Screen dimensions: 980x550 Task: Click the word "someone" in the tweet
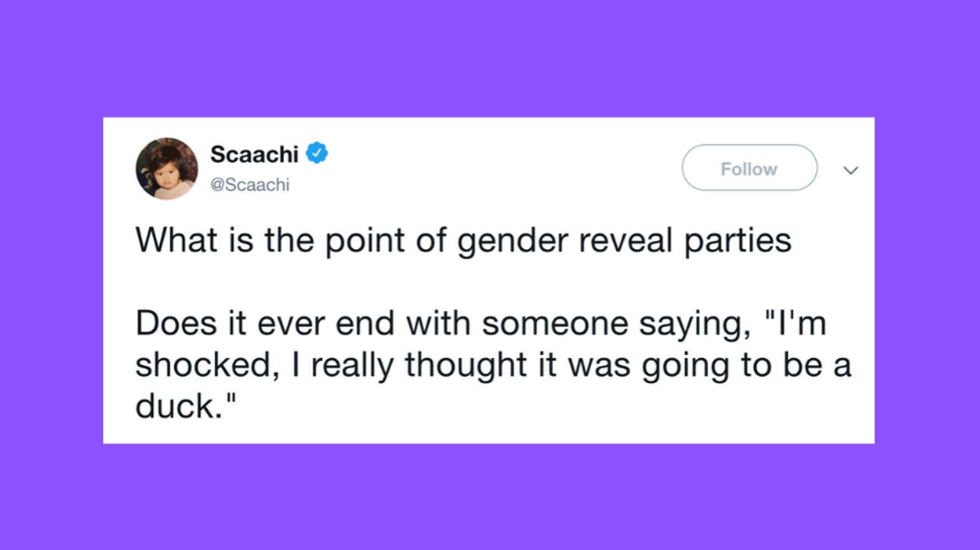[x=554, y=323]
